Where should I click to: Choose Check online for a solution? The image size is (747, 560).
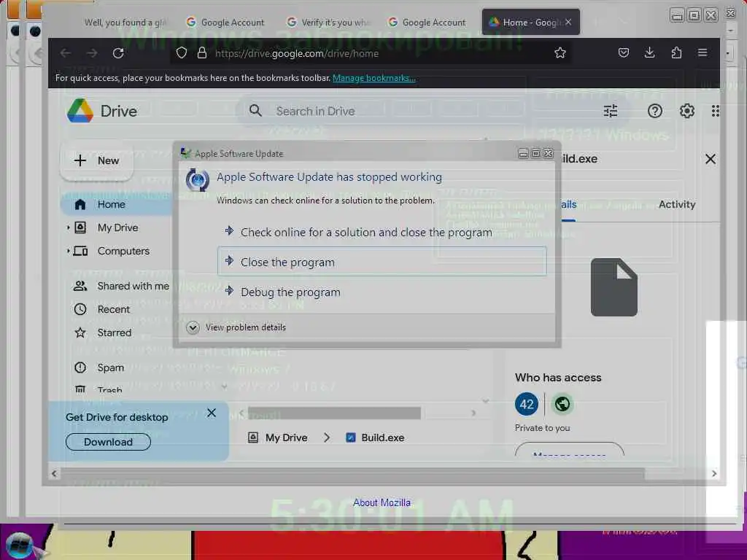(366, 233)
